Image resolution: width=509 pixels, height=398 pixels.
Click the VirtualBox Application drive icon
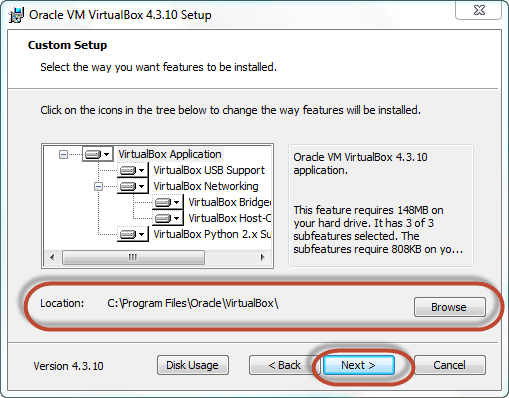coord(97,154)
